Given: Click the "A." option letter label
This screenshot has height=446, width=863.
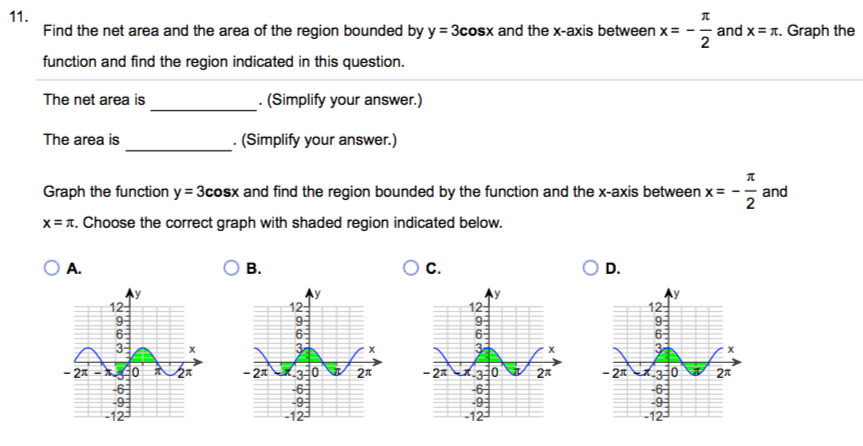Looking at the screenshot, I should 74,267.
